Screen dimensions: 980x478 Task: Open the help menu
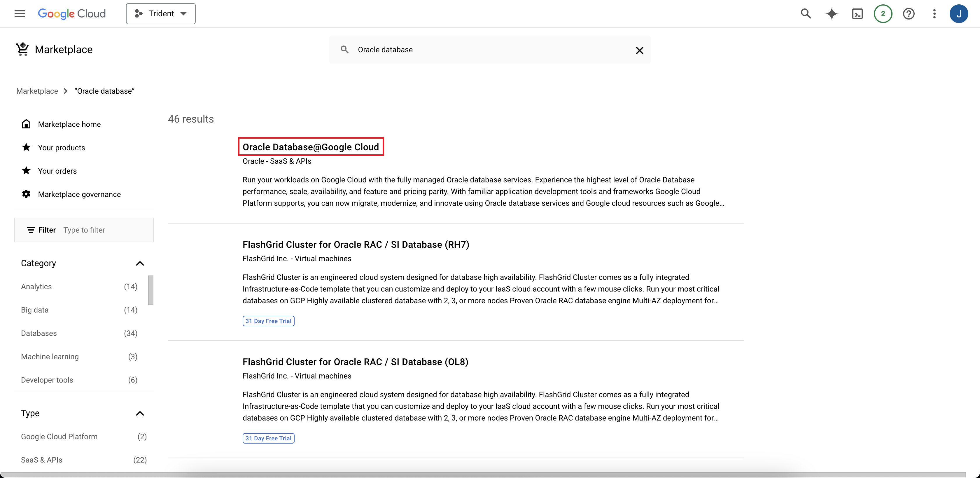(909, 14)
